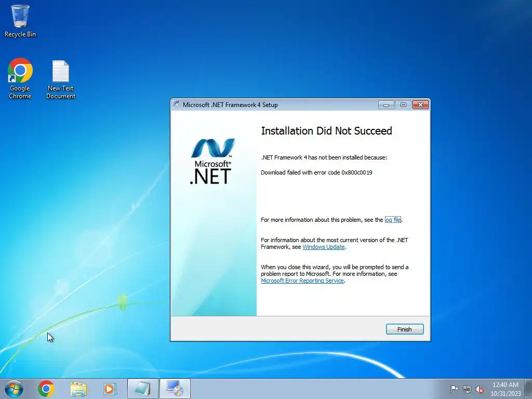Close the .NET Framework 4 Setup window
Screen dimensions: 532x399
click(420, 105)
